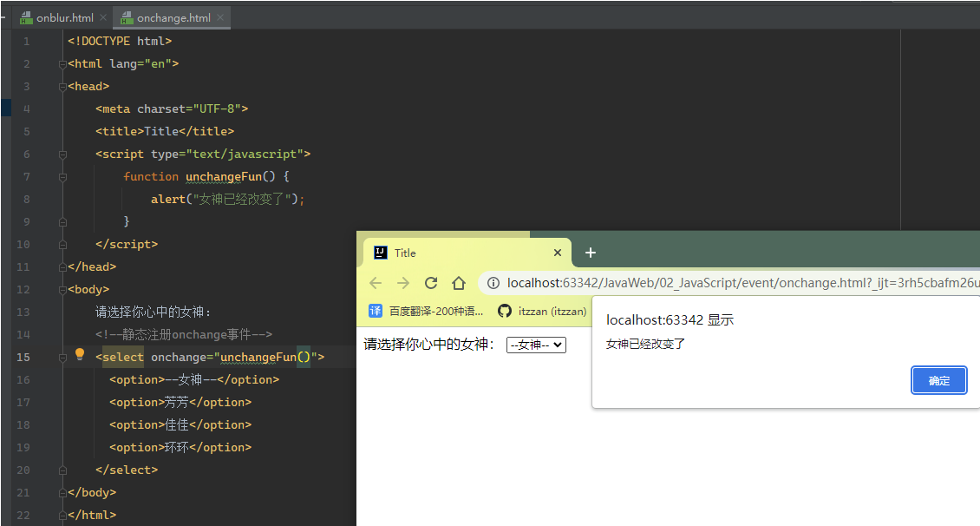This screenshot has height=526, width=980.
Task: Click the 芳芳 option line in code
Action: point(180,402)
